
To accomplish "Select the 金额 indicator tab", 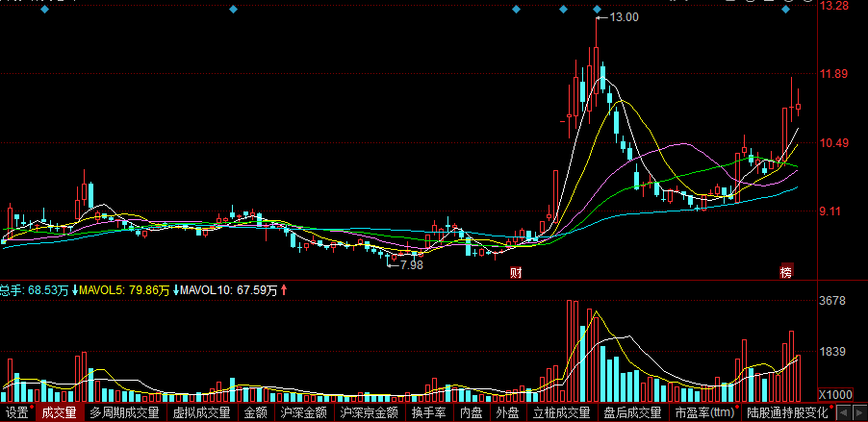I will 256,412.
